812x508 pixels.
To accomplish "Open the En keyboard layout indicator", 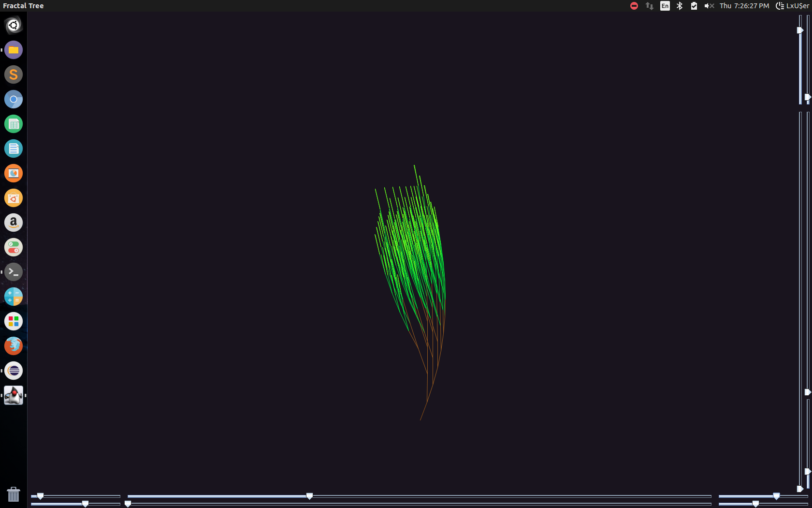I will [665, 6].
